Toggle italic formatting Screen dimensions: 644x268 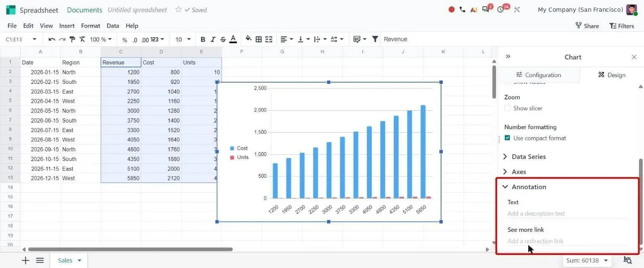(213, 39)
